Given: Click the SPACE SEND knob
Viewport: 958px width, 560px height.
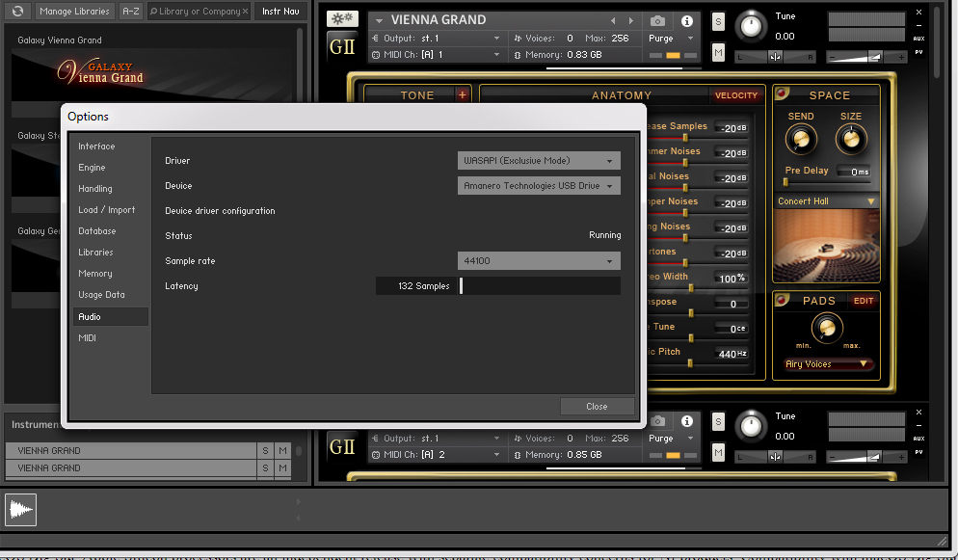Looking at the screenshot, I should [800, 139].
